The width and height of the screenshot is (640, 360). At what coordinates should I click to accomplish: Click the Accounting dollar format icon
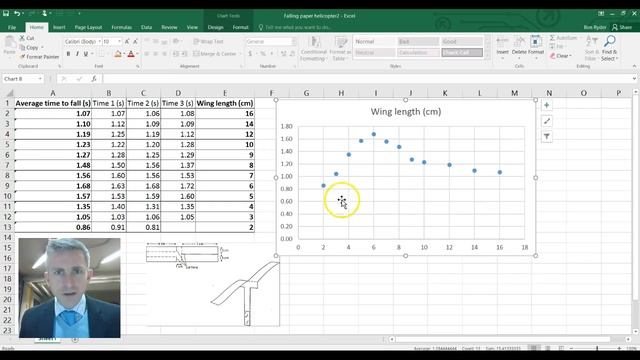click(250, 54)
